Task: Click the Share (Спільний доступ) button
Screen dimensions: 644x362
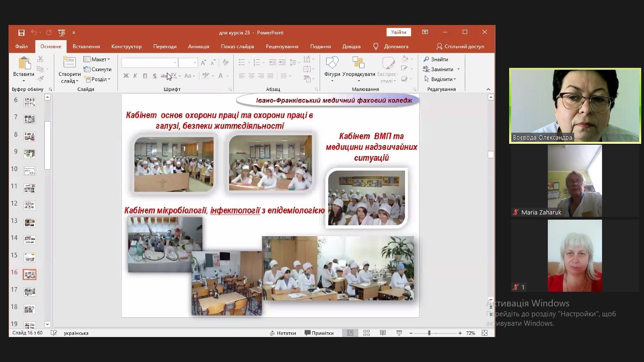Action: [461, 47]
